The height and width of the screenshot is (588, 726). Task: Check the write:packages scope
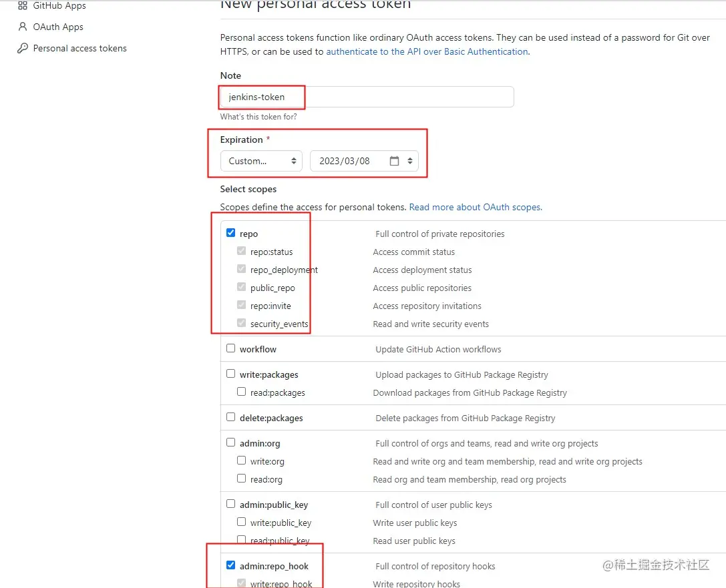point(231,374)
